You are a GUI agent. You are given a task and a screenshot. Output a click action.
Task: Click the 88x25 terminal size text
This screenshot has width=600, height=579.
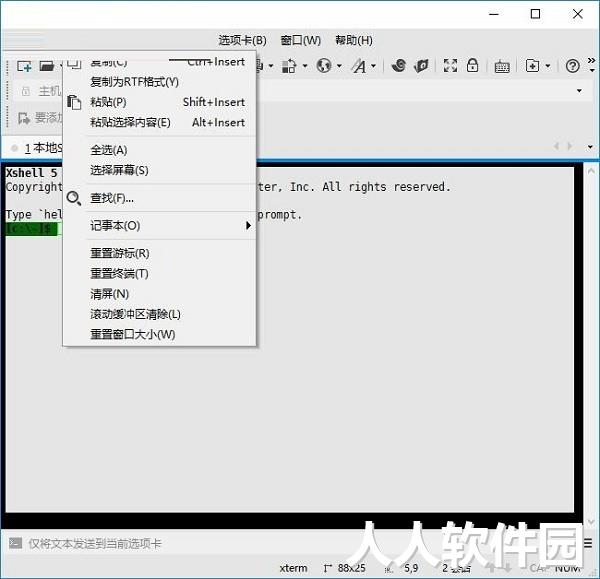pos(352,568)
